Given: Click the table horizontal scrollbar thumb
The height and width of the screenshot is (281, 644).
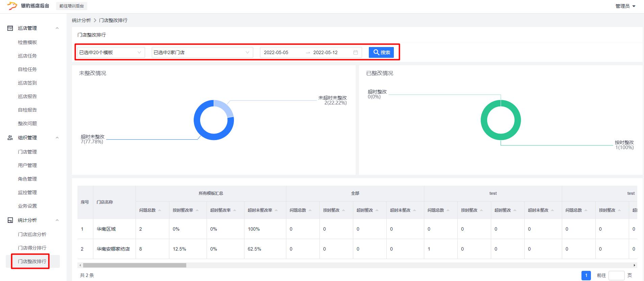Looking at the screenshot, I should pyautogui.click(x=135, y=265).
